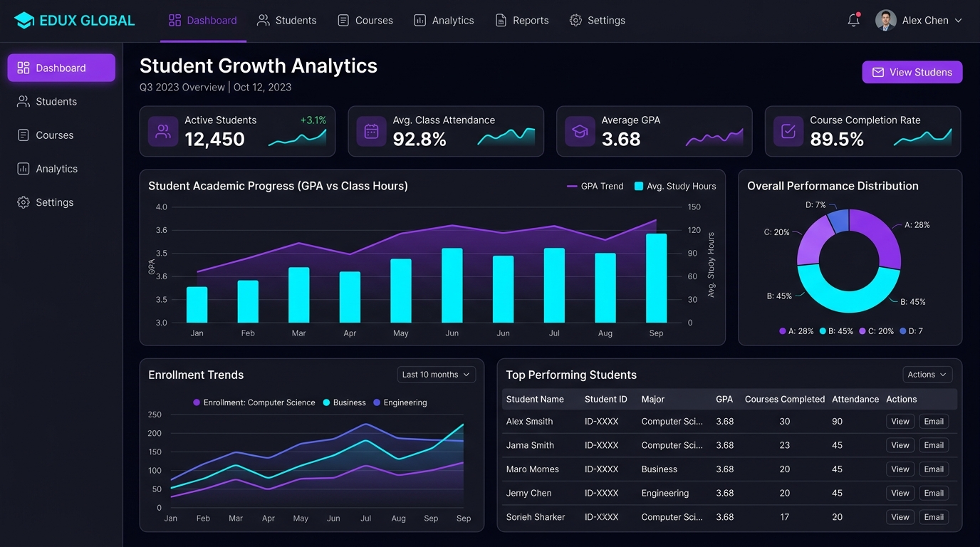Toggle Enrollment: Computer Science legend series
Screen dimensions: 980x547
(x=254, y=402)
